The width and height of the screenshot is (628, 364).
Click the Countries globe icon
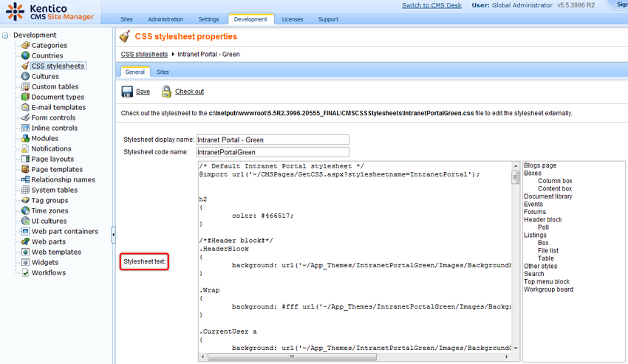coord(25,55)
